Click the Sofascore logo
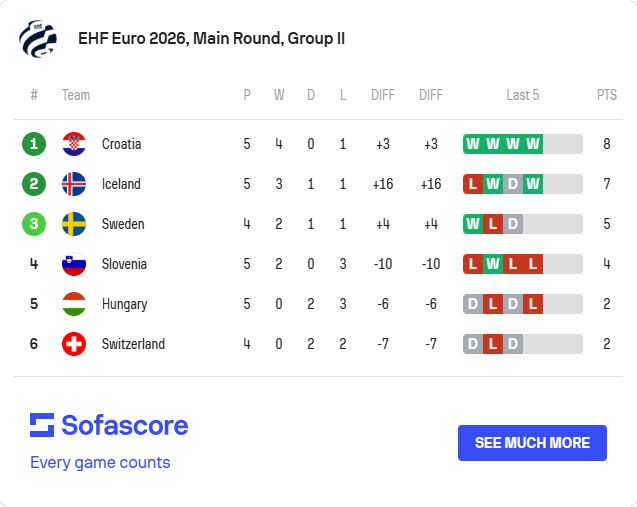Screen dimensions: 637x507 pyautogui.click(x=109, y=425)
